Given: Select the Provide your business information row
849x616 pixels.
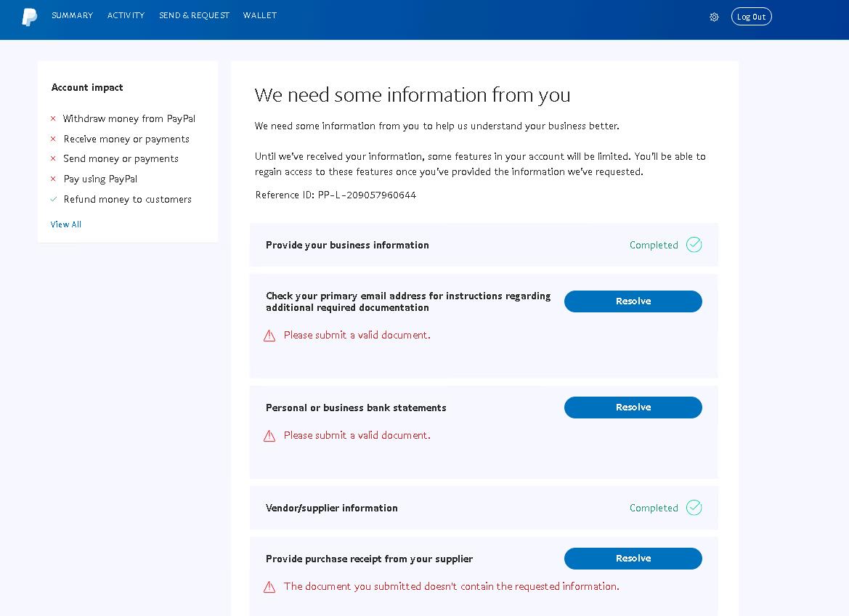Looking at the screenshot, I should pyautogui.click(x=484, y=245).
